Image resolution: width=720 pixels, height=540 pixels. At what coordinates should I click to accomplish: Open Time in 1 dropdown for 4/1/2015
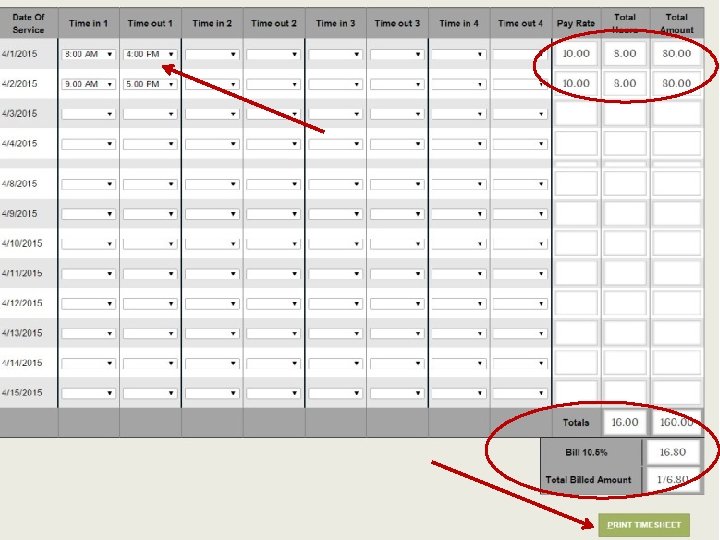88,54
